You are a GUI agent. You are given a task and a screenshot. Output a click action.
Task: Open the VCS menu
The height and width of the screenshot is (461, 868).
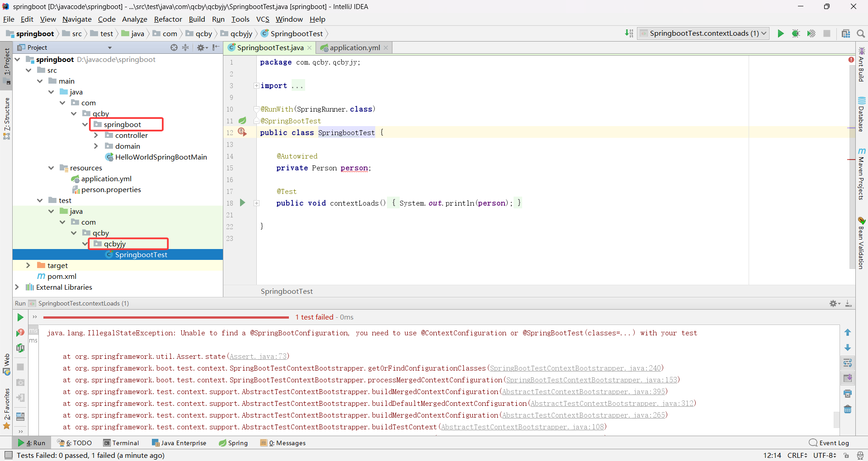[x=263, y=19]
